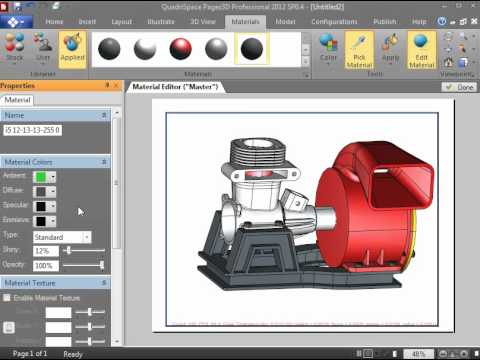Screen dimensions: 480x360
Task: Open the Help ribbon tab
Action: 419,22
